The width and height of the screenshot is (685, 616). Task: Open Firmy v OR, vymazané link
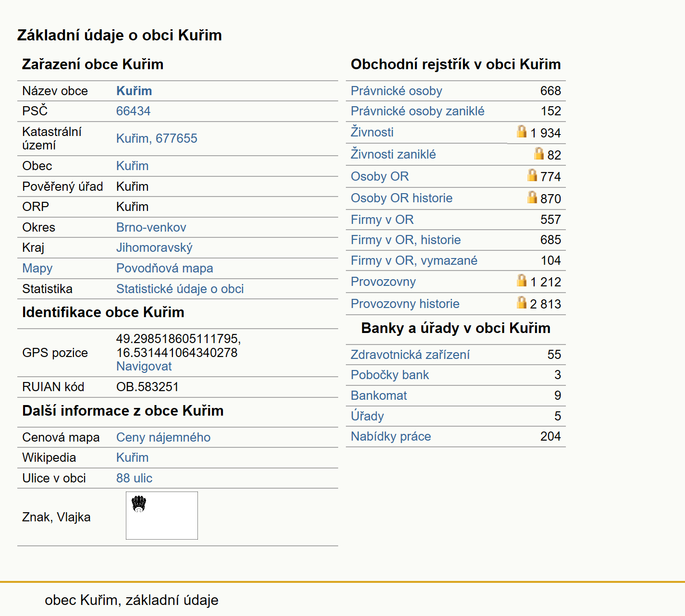pyautogui.click(x=414, y=260)
